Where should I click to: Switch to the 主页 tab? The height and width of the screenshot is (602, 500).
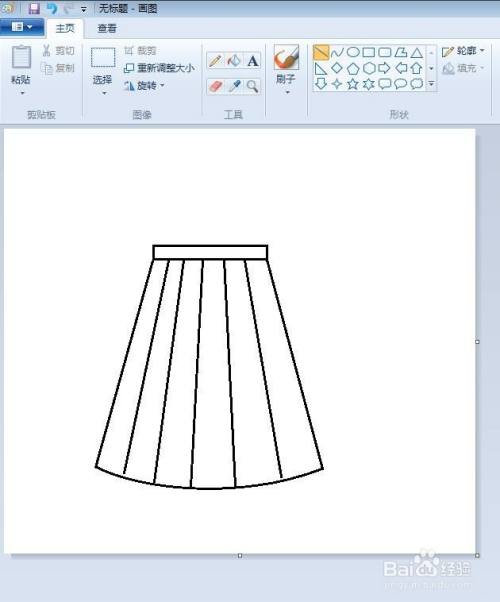65,28
